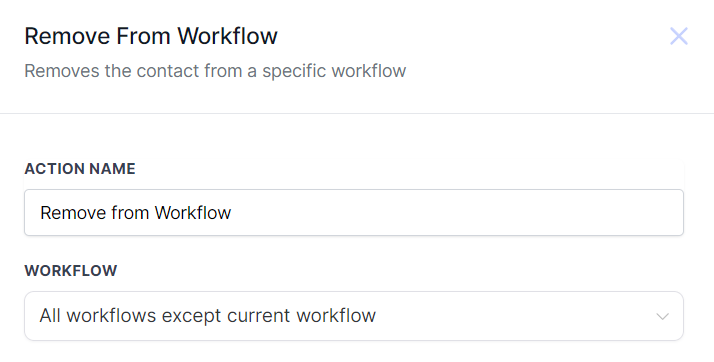Click the WORKFLOW field label
The image size is (714, 362).
pyautogui.click(x=71, y=271)
